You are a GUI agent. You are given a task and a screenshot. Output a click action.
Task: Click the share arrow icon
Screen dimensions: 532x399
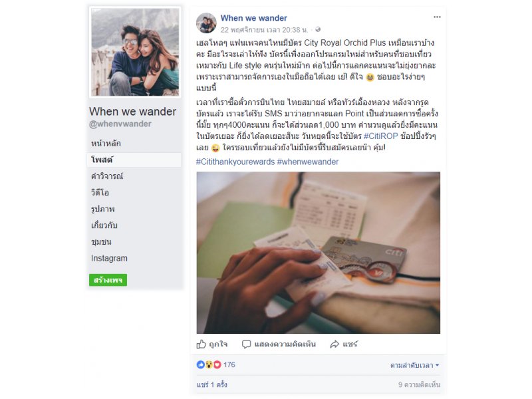pos(334,344)
